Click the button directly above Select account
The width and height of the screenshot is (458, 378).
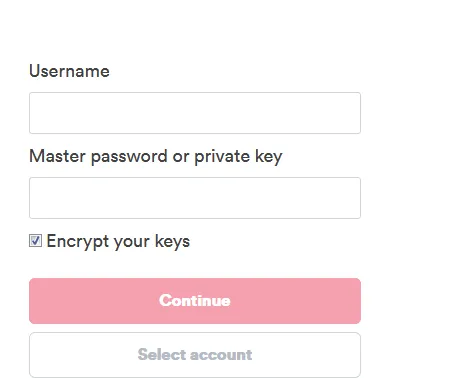[x=195, y=301]
